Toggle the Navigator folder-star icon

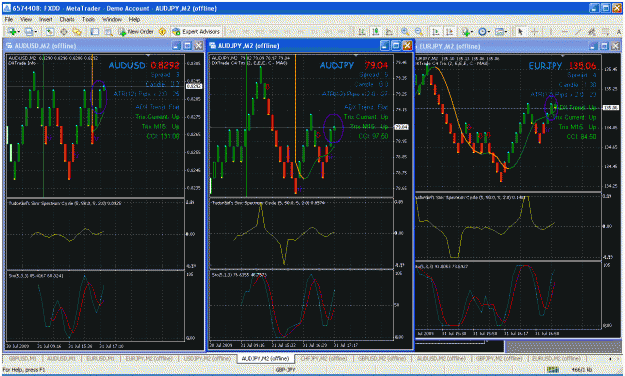click(x=77, y=31)
